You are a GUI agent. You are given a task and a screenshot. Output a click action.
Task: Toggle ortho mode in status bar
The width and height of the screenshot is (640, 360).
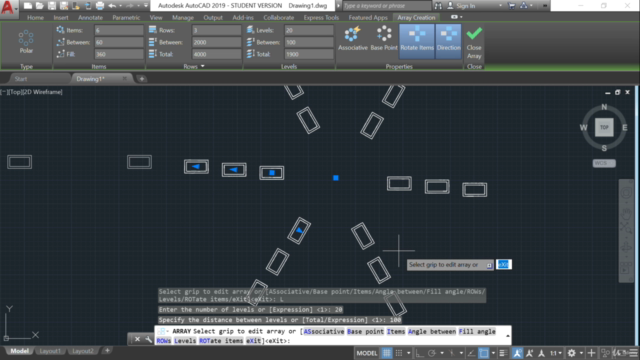tap(419, 353)
